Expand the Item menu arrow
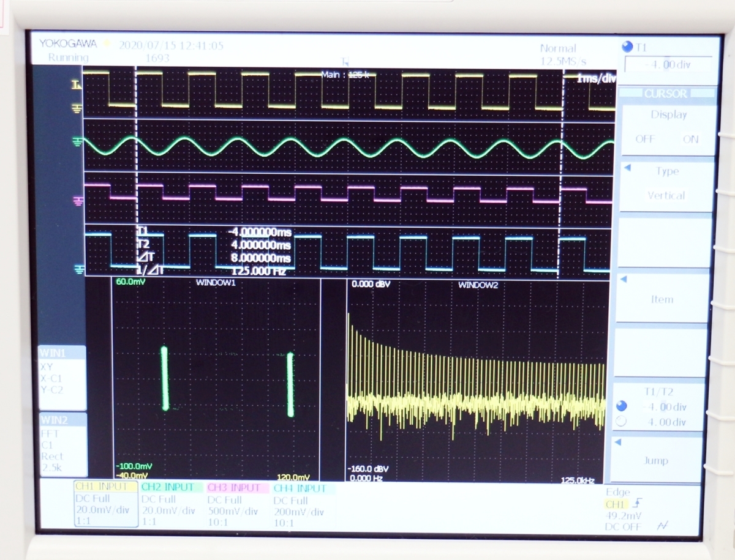 pyautogui.click(x=624, y=279)
